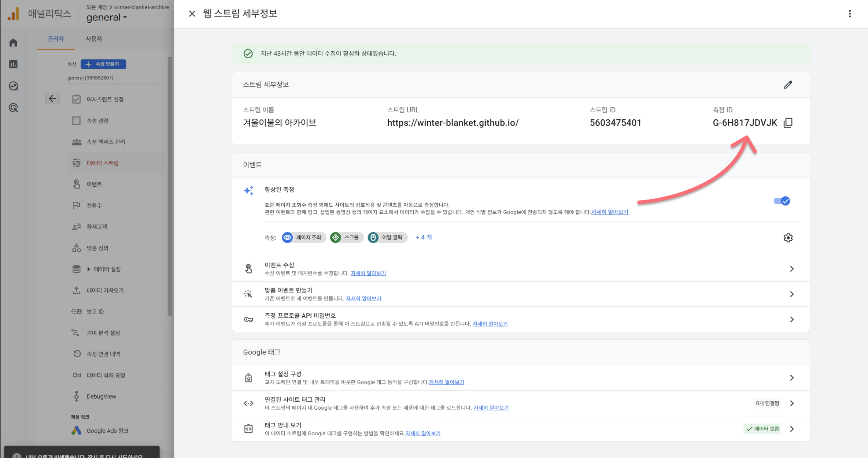Expand the 데이터 설정 tree arrow
The image size is (868, 458).
coord(88,269)
